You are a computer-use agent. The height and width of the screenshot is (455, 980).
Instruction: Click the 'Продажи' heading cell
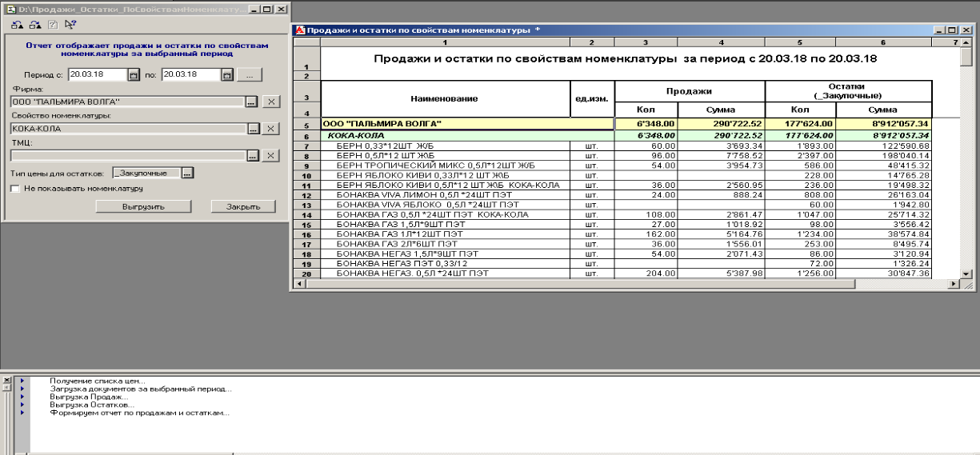[689, 91]
